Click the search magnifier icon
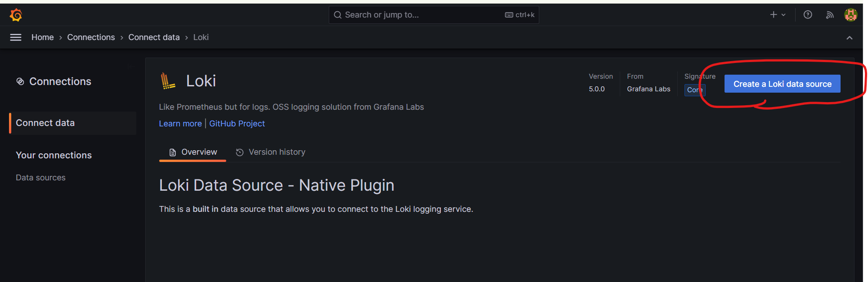 338,15
